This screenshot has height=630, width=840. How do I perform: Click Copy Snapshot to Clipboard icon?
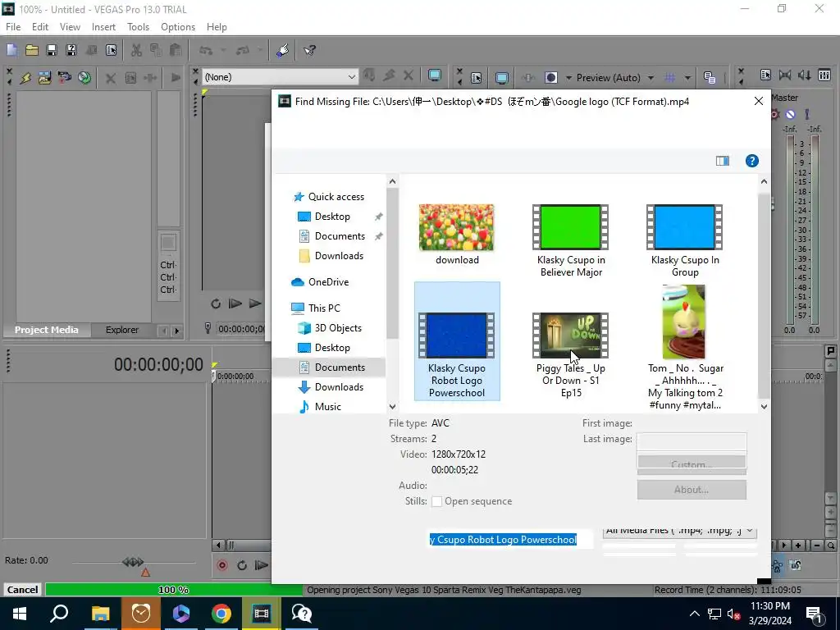click(x=710, y=78)
